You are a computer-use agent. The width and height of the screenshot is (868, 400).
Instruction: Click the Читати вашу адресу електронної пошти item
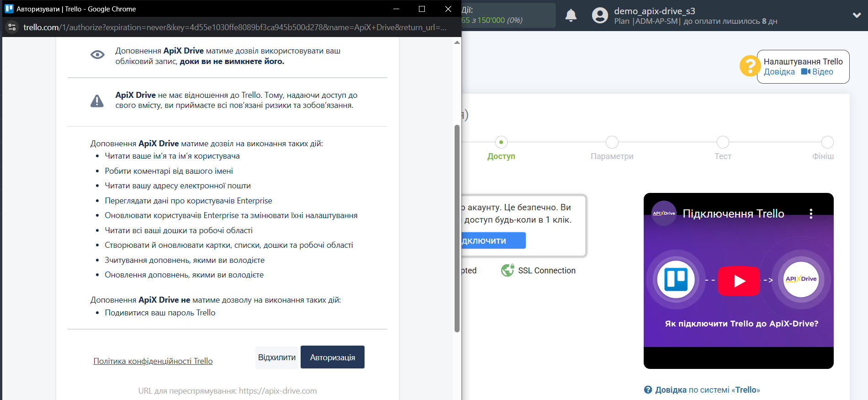tap(178, 186)
